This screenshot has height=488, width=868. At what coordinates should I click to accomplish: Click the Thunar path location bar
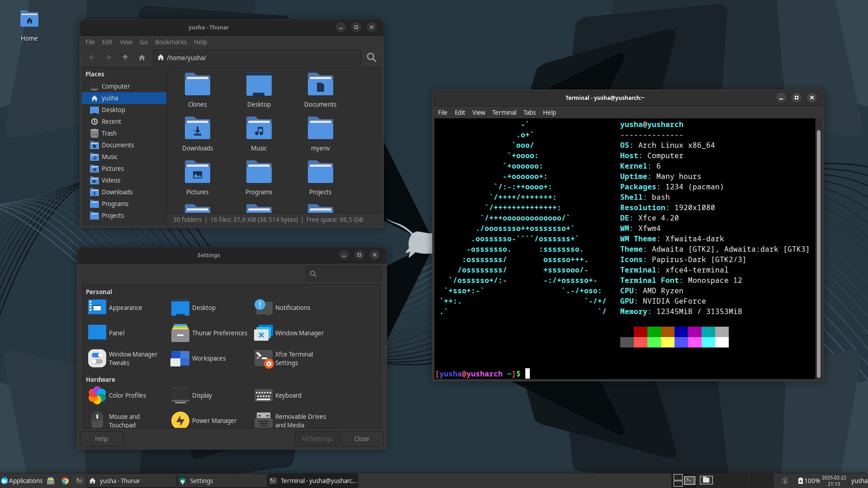click(257, 57)
